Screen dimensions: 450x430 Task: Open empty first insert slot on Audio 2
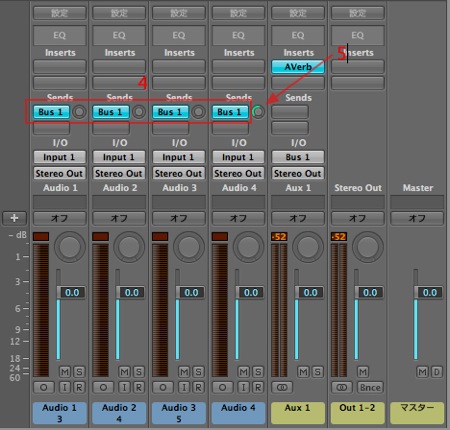(119, 67)
